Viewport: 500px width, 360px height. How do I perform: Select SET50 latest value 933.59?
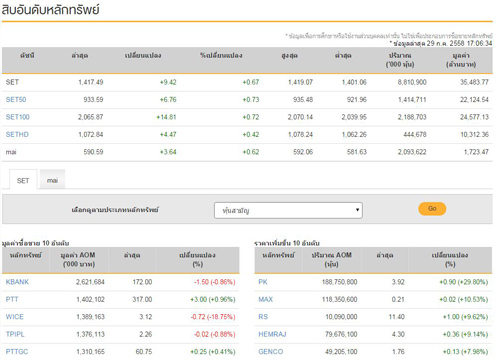[x=93, y=100]
